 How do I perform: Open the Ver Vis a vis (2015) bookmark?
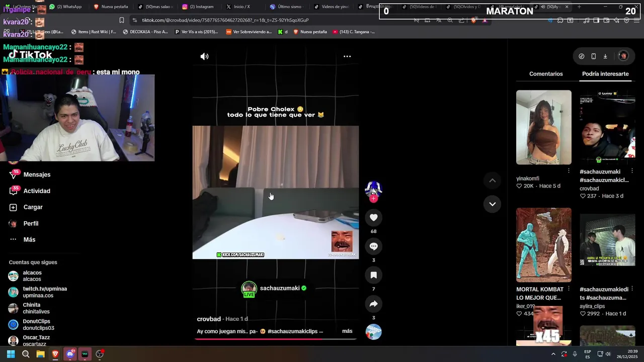coord(196,32)
